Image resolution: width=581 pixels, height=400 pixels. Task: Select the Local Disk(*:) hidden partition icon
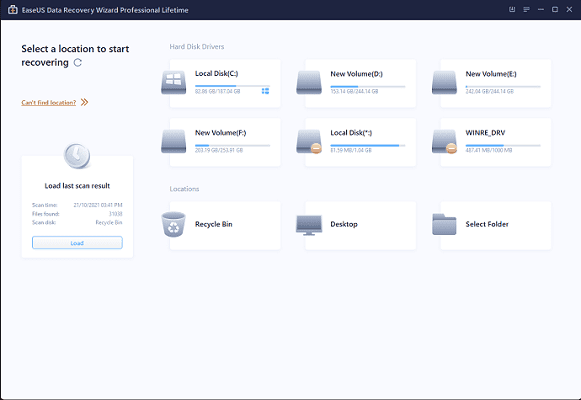coord(309,141)
